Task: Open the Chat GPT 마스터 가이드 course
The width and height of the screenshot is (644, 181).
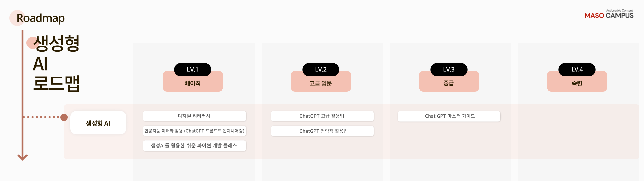Action: click(449, 116)
